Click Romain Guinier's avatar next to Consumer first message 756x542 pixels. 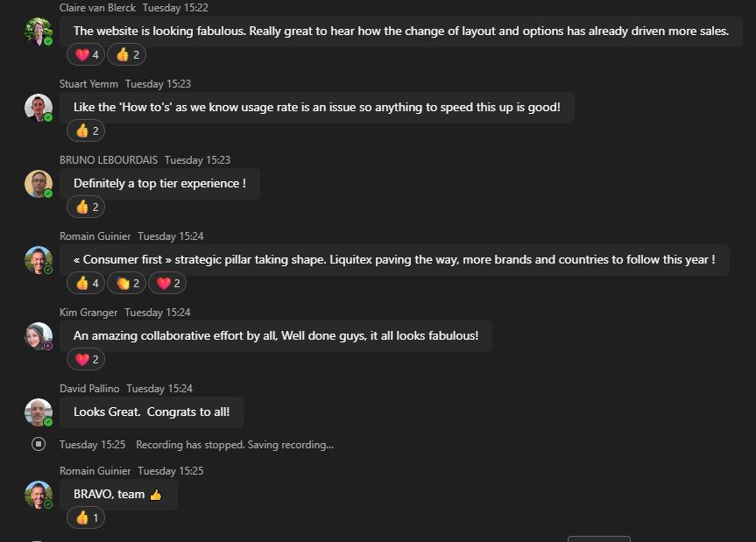click(39, 260)
